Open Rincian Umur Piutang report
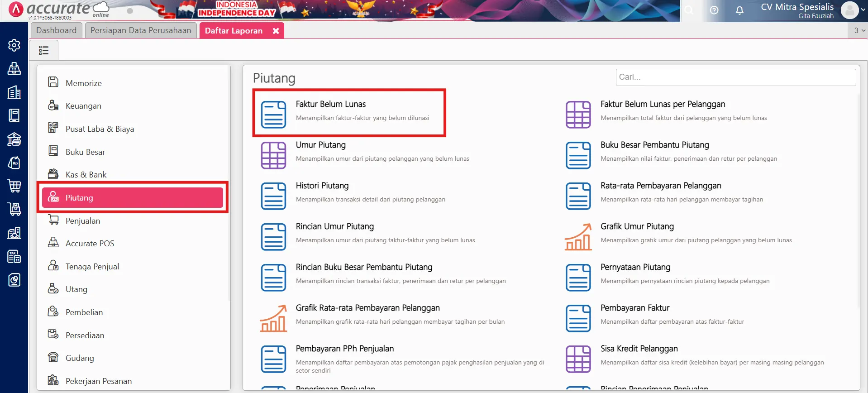This screenshot has height=393, width=868. click(335, 226)
